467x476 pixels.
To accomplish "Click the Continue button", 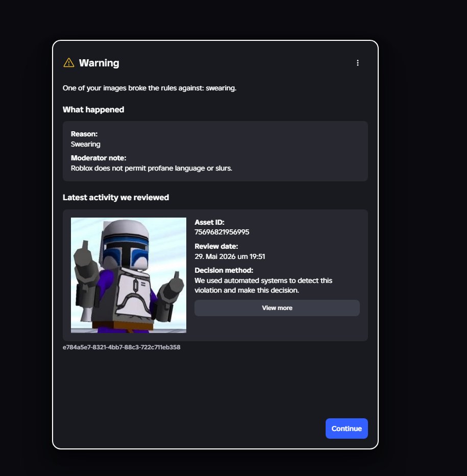I will (x=347, y=429).
